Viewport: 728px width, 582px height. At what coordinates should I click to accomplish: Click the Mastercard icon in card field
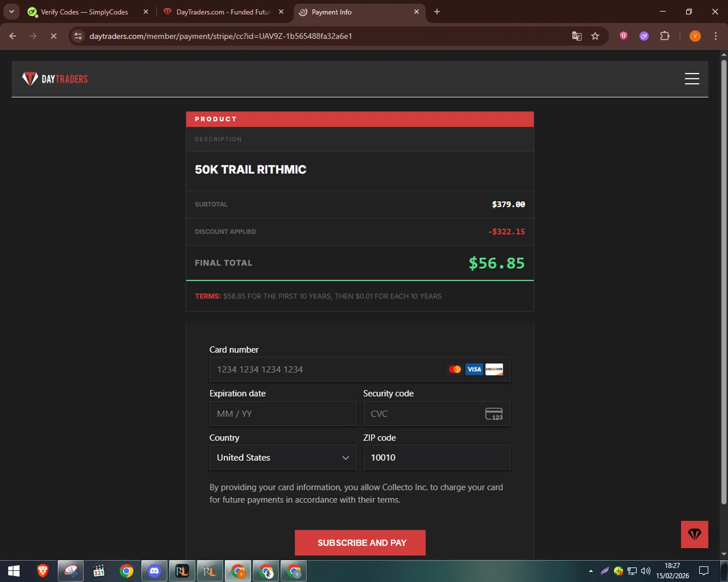pyautogui.click(x=455, y=370)
